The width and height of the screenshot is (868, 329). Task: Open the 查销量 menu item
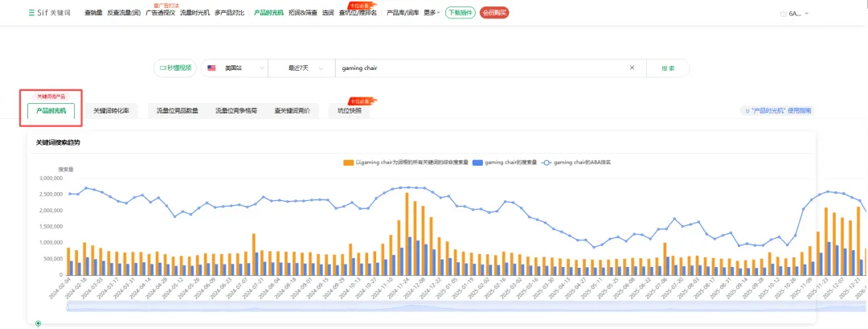[93, 13]
